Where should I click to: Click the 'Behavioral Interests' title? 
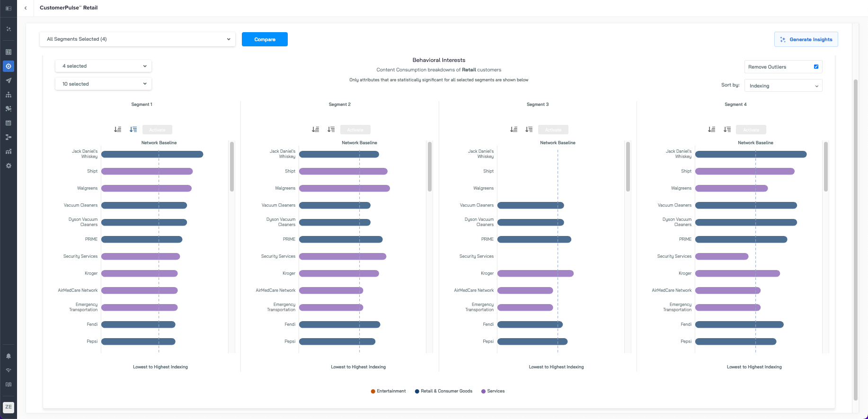[x=439, y=60]
